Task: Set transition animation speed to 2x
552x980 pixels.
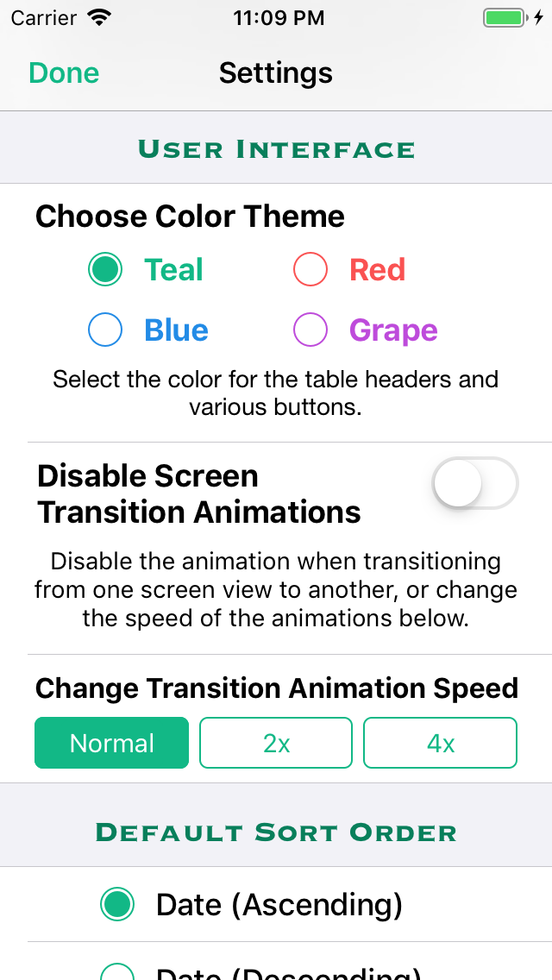Action: click(x=276, y=743)
